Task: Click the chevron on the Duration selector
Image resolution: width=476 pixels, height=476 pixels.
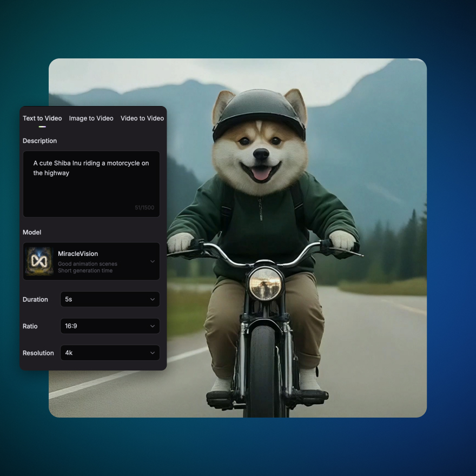Action: [x=153, y=299]
